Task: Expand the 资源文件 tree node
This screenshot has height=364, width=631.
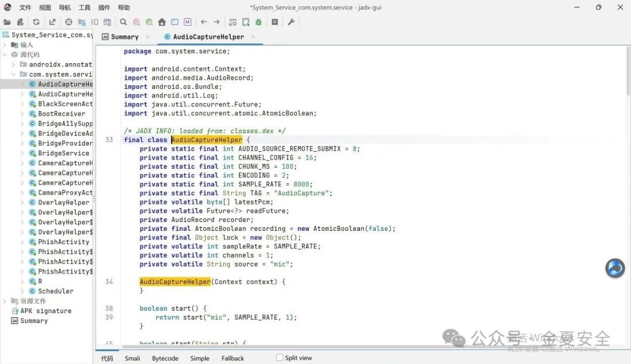Action: click(x=5, y=301)
